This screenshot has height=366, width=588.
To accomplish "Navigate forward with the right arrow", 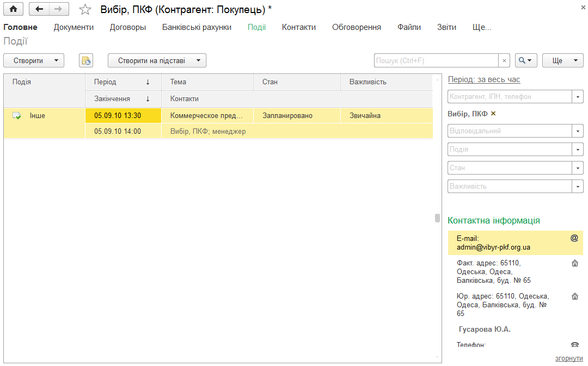I will (59, 9).
